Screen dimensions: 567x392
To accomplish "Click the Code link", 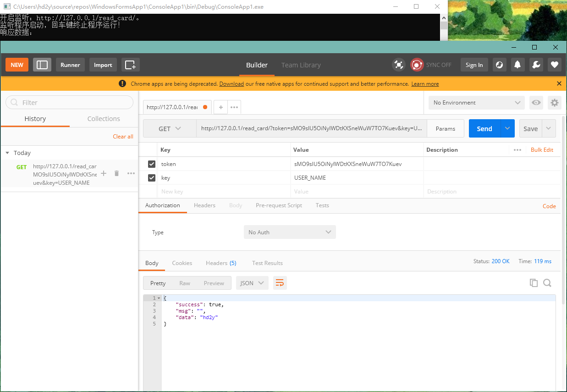I will pyautogui.click(x=549, y=206).
